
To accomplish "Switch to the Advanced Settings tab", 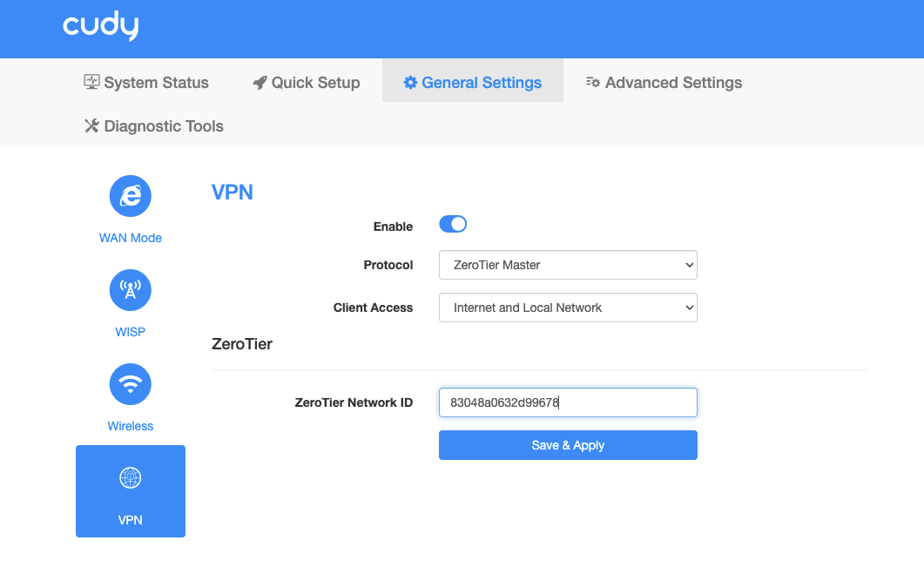I will tap(664, 83).
